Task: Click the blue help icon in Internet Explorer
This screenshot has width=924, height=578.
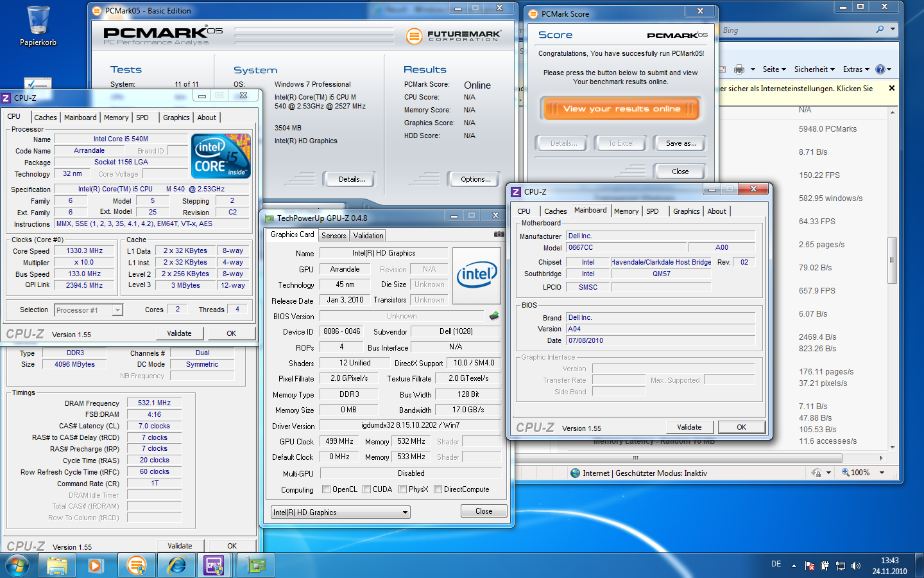Action: point(880,69)
